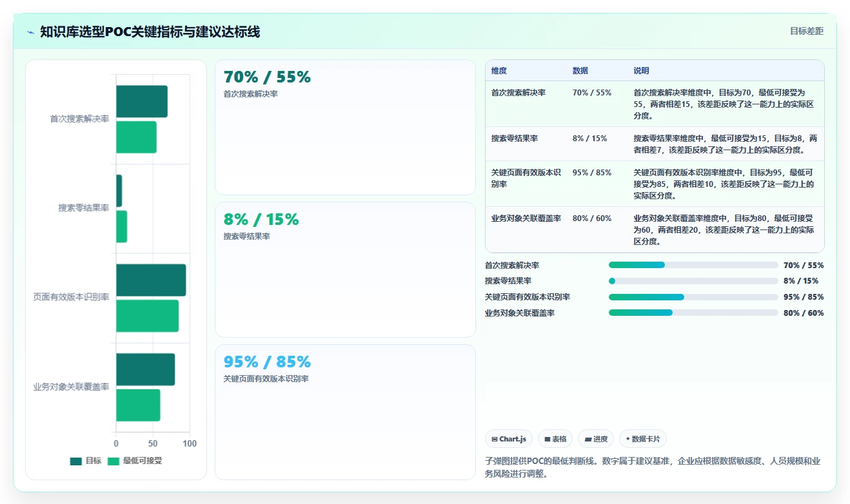Click the 首次搜索解决率 progress bar
The height and width of the screenshot is (504, 850).
coord(693,265)
